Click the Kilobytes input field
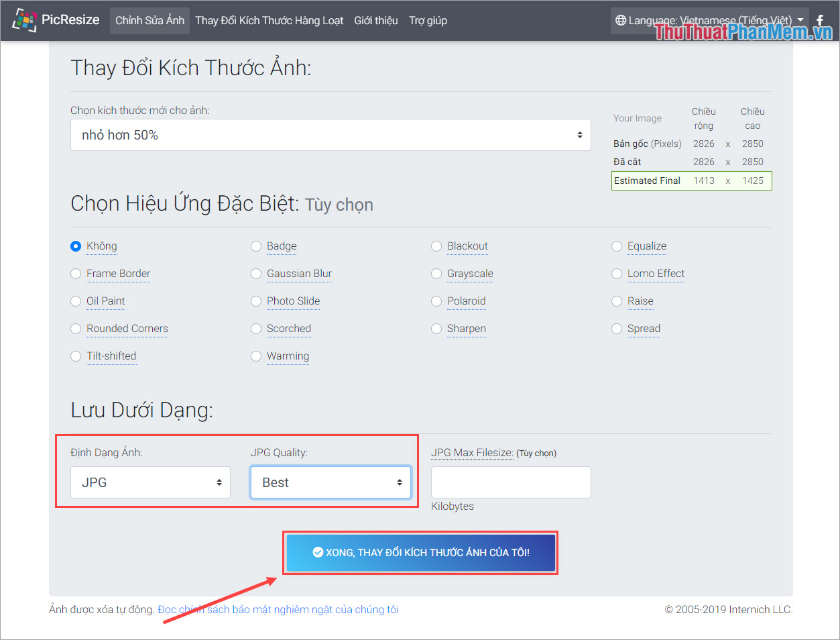The width and height of the screenshot is (840, 640). click(510, 482)
